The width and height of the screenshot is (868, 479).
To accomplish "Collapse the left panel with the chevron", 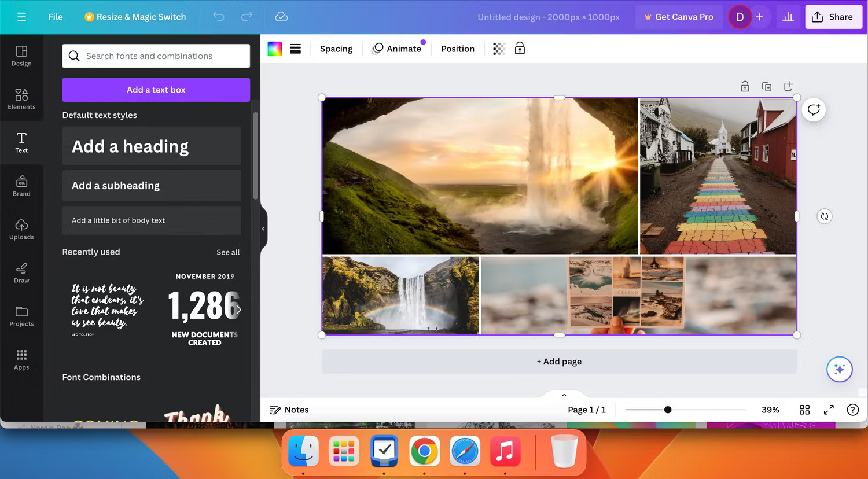I will (263, 229).
